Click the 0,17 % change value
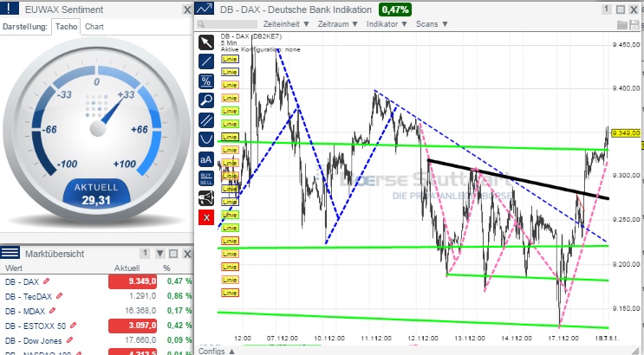The width and height of the screenshot is (644, 355). coord(179,311)
